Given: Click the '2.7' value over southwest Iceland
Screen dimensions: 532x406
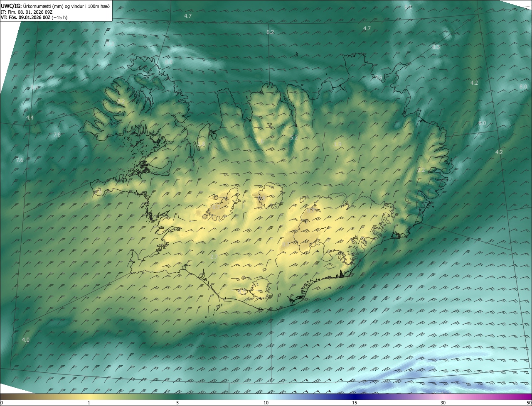Looking at the screenshot, I should click(214, 257).
